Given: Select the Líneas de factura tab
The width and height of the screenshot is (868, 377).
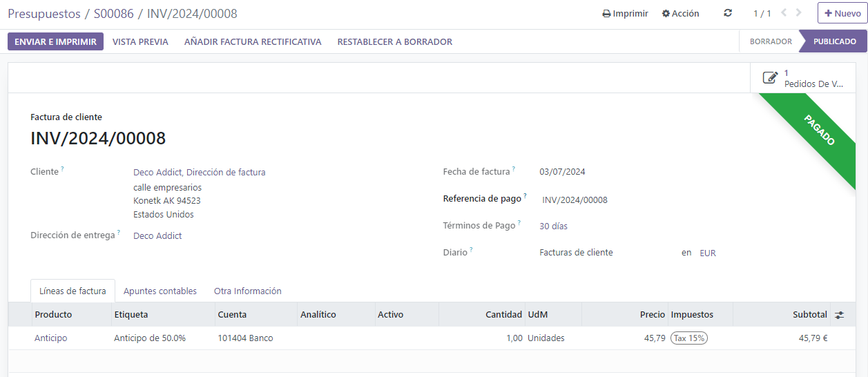Looking at the screenshot, I should 73,291.
